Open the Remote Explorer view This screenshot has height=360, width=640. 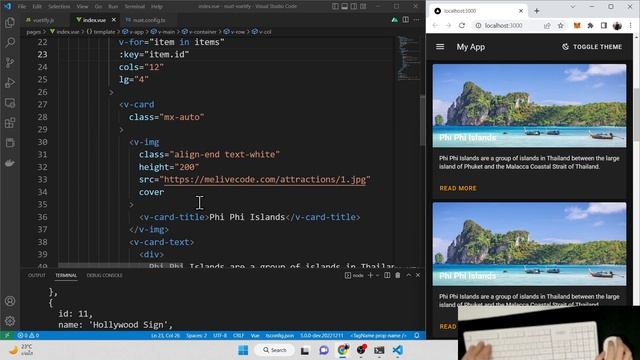tap(10, 103)
